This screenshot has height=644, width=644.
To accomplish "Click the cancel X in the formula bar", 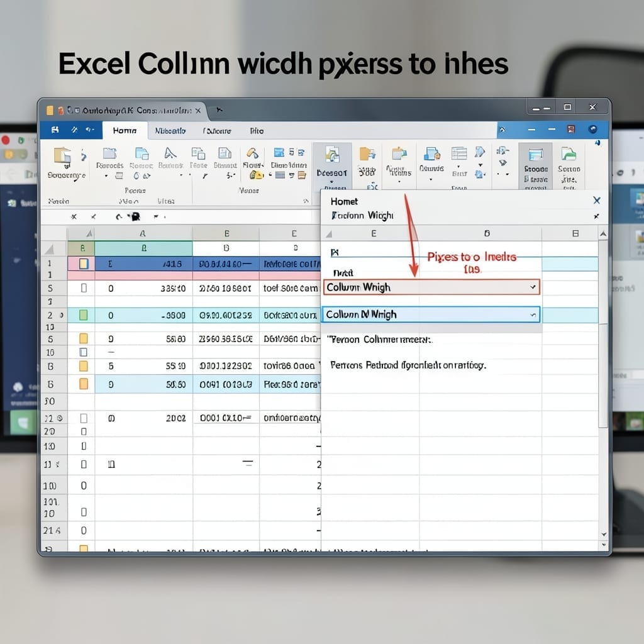I will (x=74, y=216).
